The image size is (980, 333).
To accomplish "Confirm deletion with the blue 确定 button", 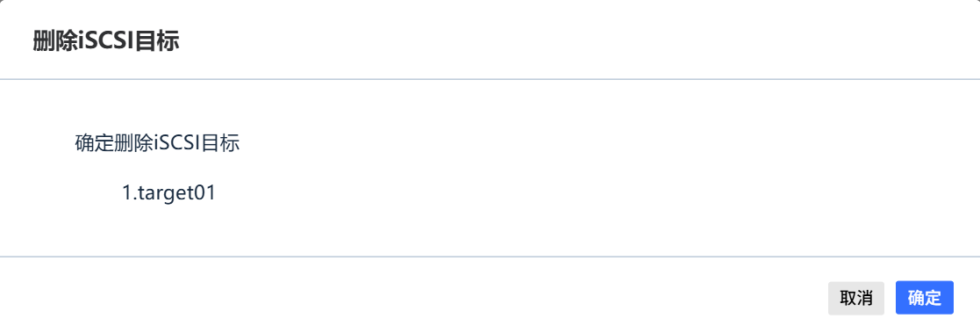I will click(x=925, y=298).
